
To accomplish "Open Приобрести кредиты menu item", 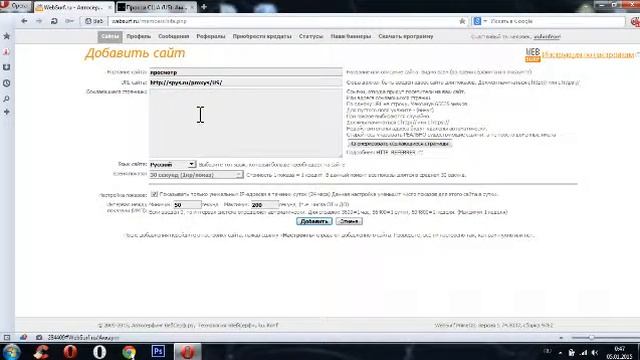I will point(262,36).
